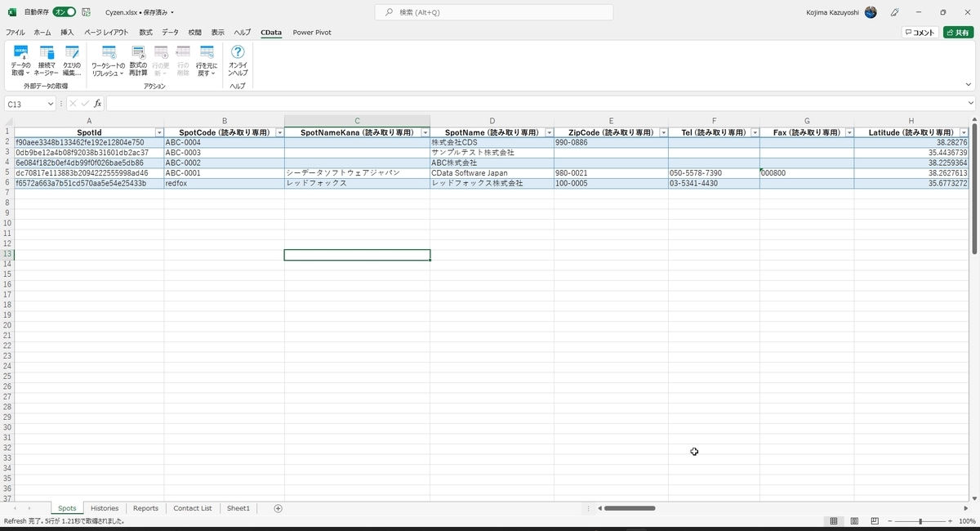Open the Reports sheet tab
980x531 pixels.
point(145,508)
